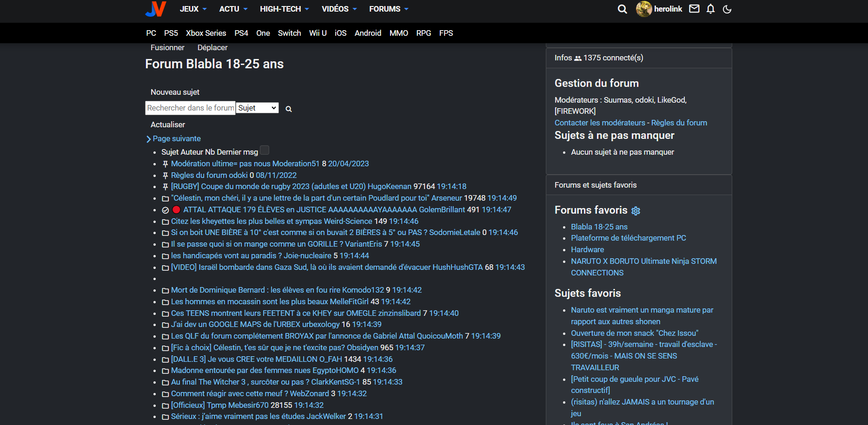Viewport: 868px width, 425px height.
Task: Select the RPG genre tab
Action: pyautogui.click(x=424, y=33)
